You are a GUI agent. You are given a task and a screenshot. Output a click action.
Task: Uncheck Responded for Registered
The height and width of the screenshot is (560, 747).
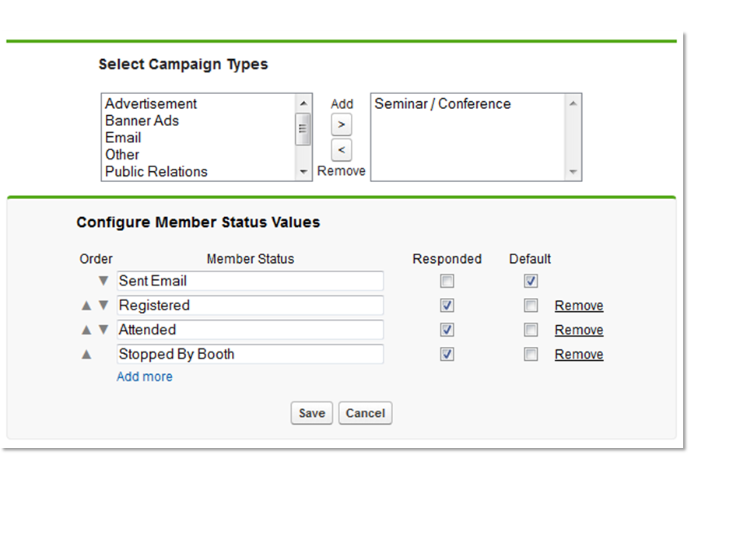pos(447,305)
